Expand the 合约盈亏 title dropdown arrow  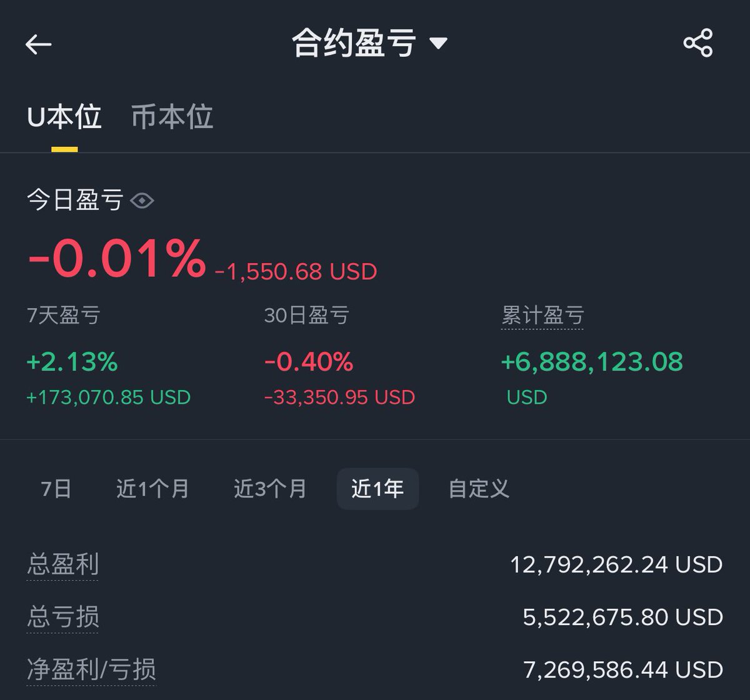[438, 43]
